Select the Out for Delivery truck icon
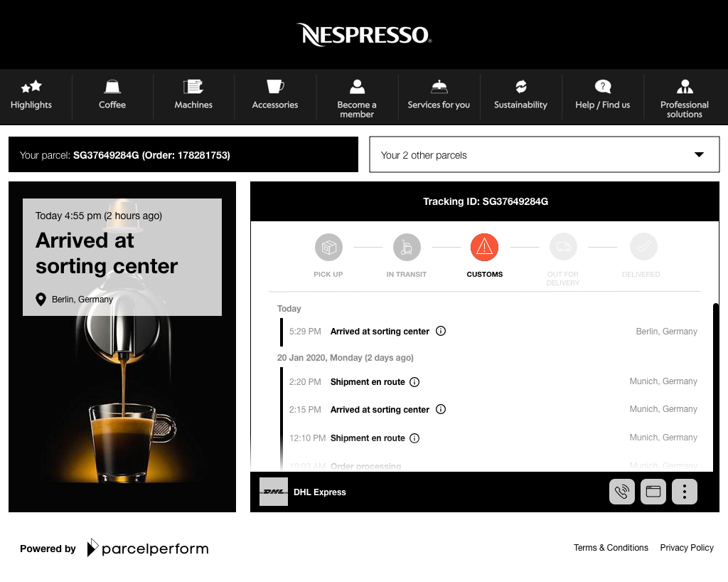This screenshot has width=728, height=582. (x=563, y=247)
